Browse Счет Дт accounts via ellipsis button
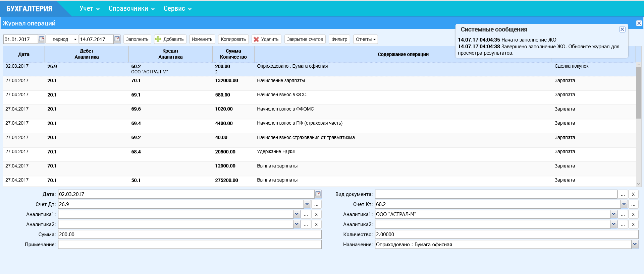The width and height of the screenshot is (644, 274). (x=316, y=204)
